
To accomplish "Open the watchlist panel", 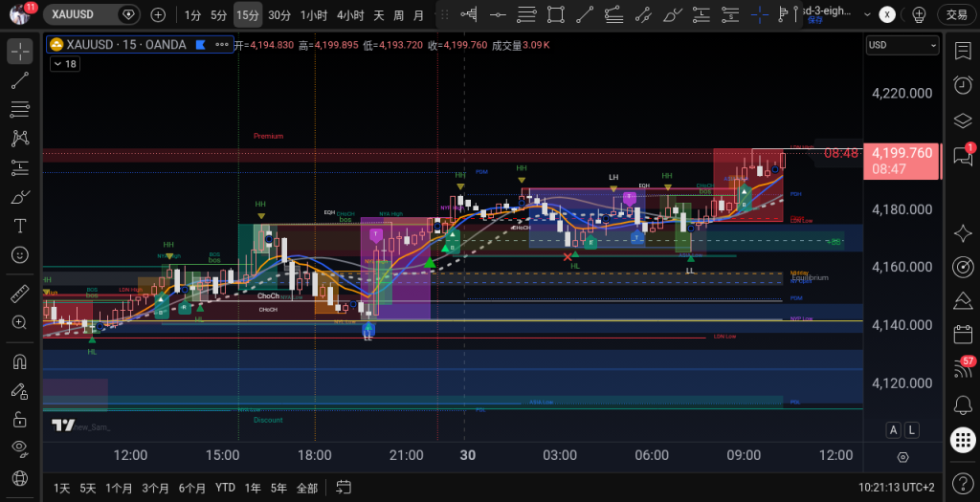I will click(x=963, y=52).
